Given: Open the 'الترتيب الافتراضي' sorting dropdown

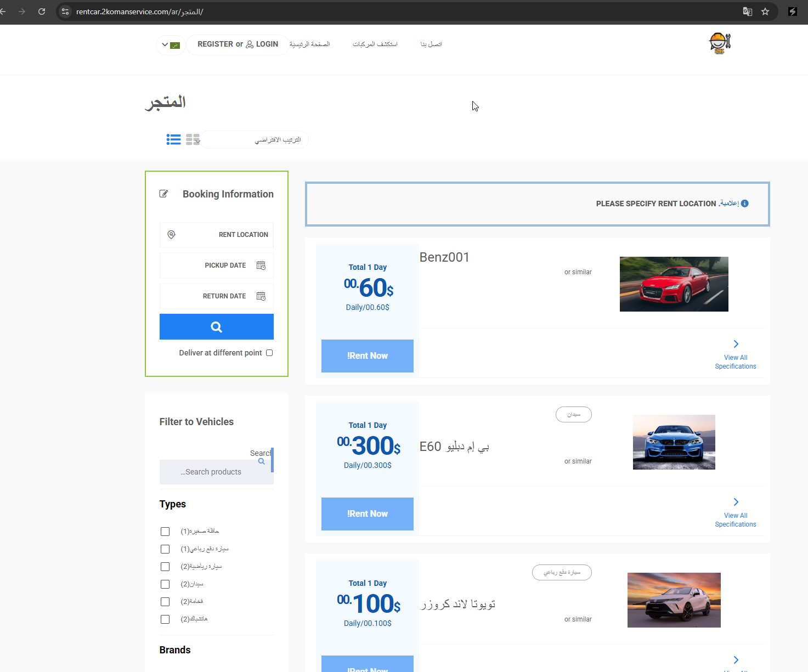Looking at the screenshot, I should (254, 140).
